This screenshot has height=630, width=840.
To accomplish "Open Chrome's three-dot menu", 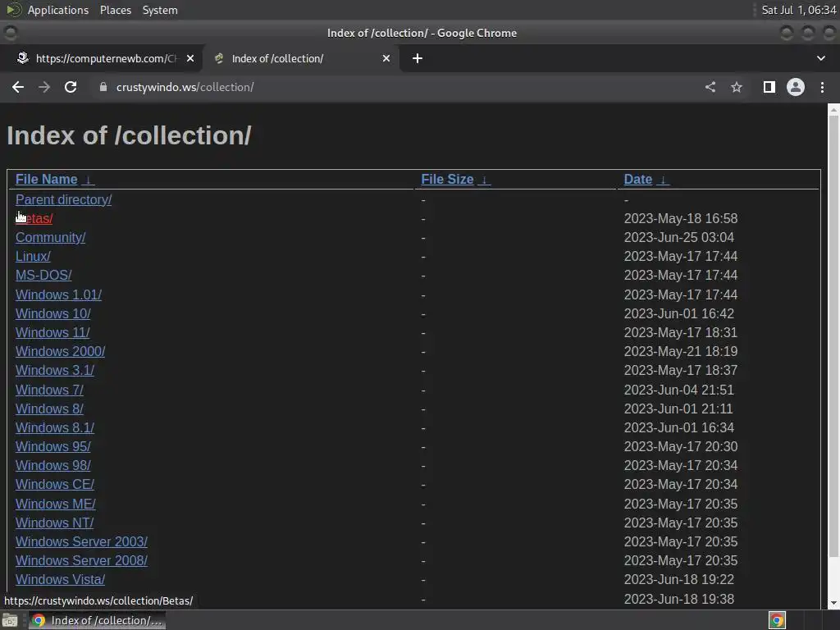I will click(x=822, y=87).
